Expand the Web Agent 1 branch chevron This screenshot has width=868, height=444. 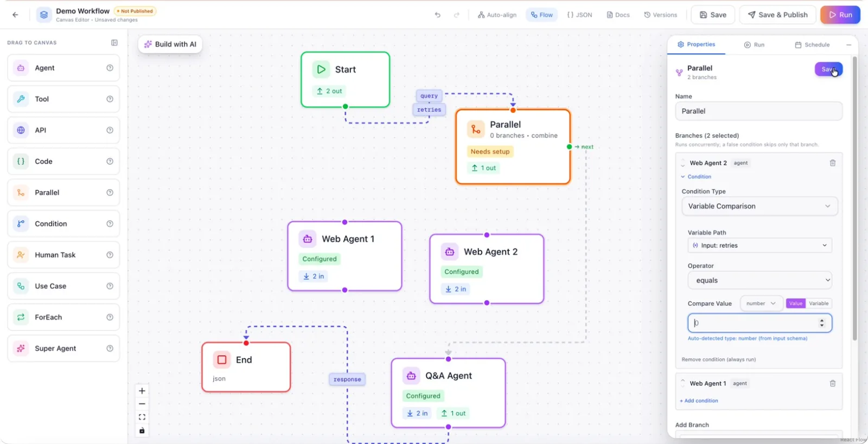683,382
